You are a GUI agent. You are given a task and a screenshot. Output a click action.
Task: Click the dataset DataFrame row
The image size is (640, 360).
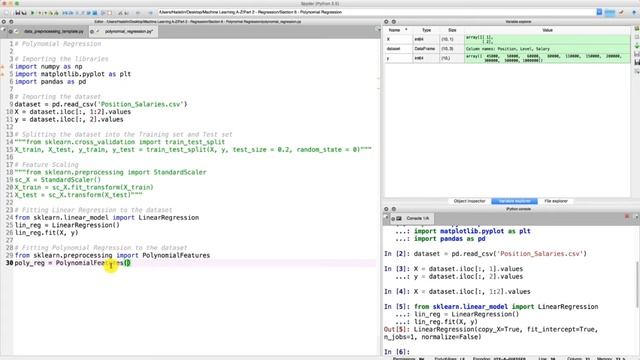(x=507, y=49)
